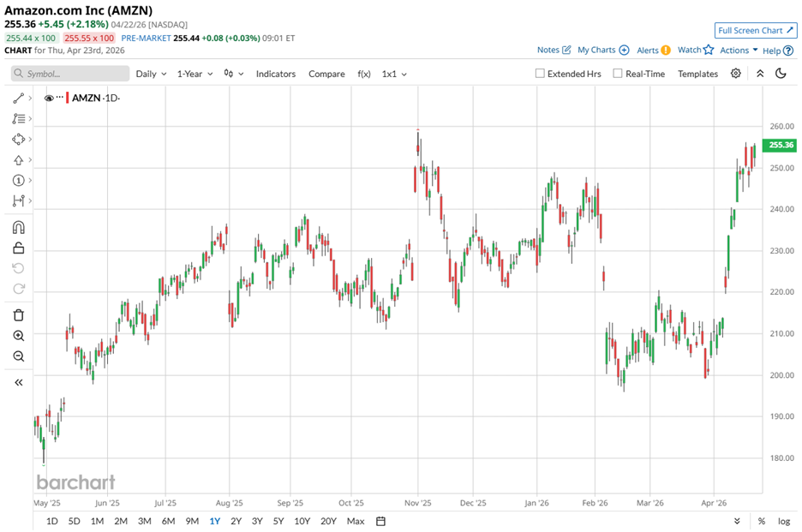Screen dimensions: 802x532
Task: Open the 1x1 grid layout dropdown
Action: (x=394, y=74)
